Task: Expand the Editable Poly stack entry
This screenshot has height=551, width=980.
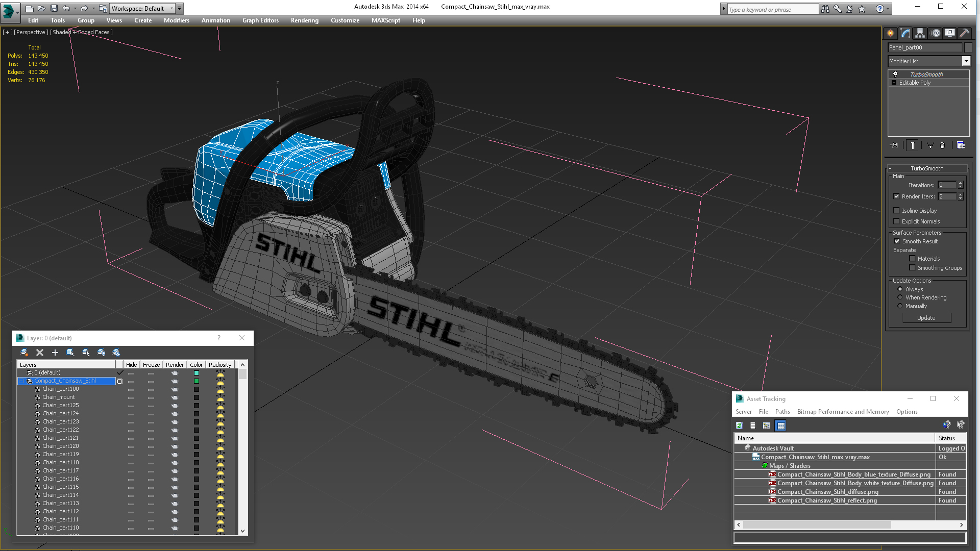Action: click(894, 83)
